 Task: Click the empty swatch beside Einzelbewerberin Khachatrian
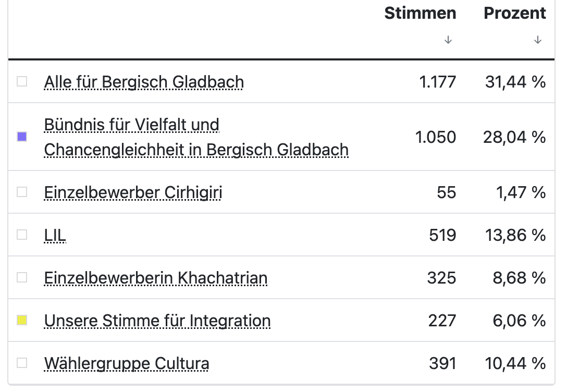(x=22, y=278)
